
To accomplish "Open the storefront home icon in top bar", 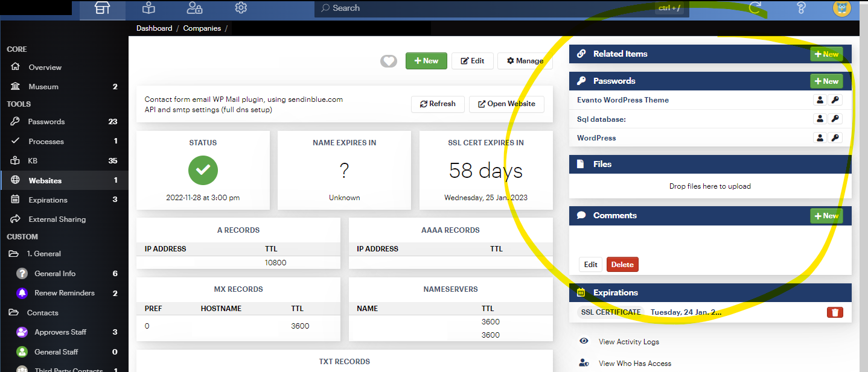I will [x=103, y=8].
